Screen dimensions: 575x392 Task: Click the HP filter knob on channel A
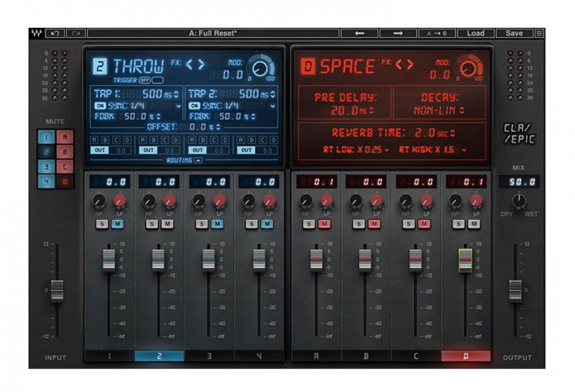306,201
